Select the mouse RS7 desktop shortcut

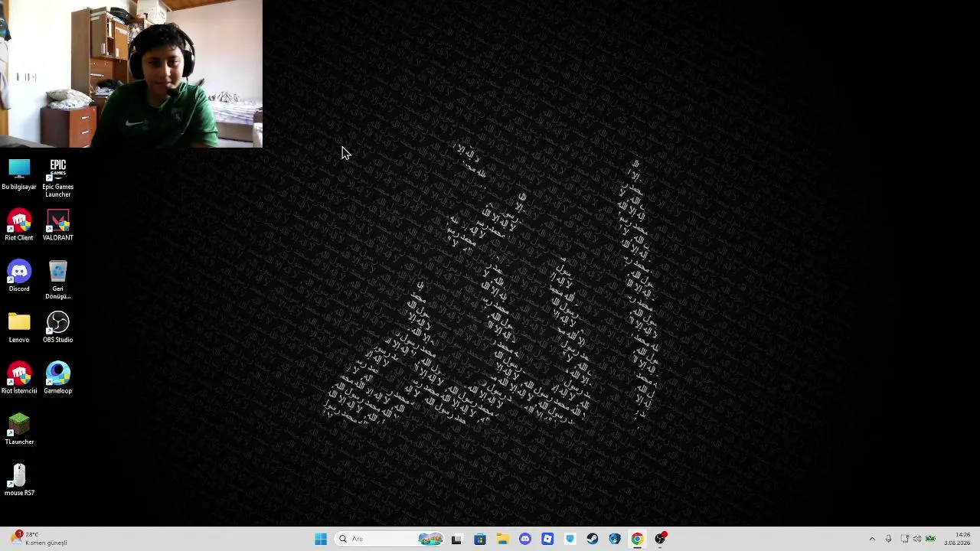(x=19, y=481)
